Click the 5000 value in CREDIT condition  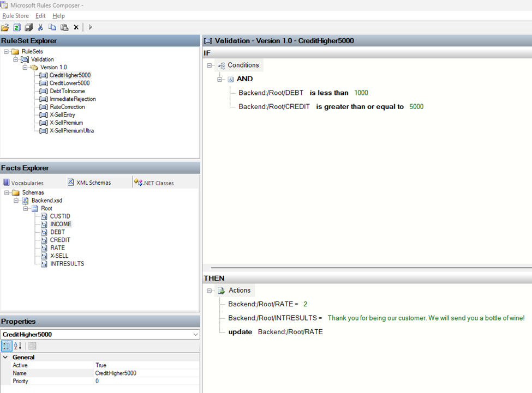pyautogui.click(x=416, y=107)
